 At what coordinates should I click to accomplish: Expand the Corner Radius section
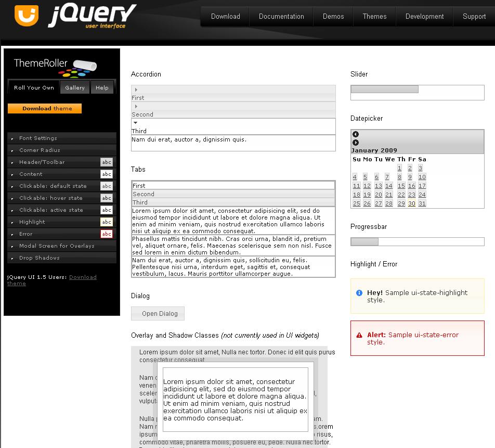[40, 150]
